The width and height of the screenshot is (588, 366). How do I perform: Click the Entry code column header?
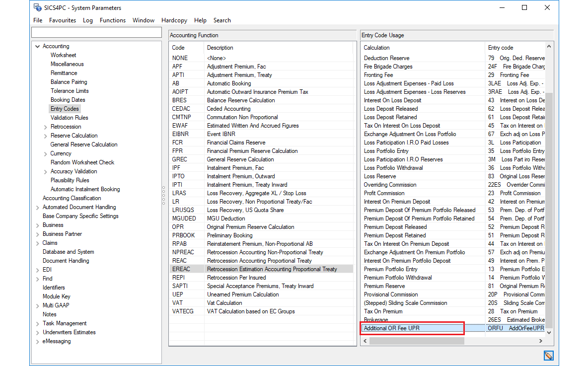click(x=501, y=48)
